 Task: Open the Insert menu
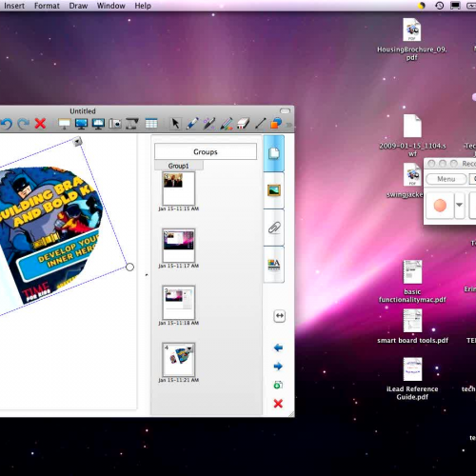pos(14,6)
